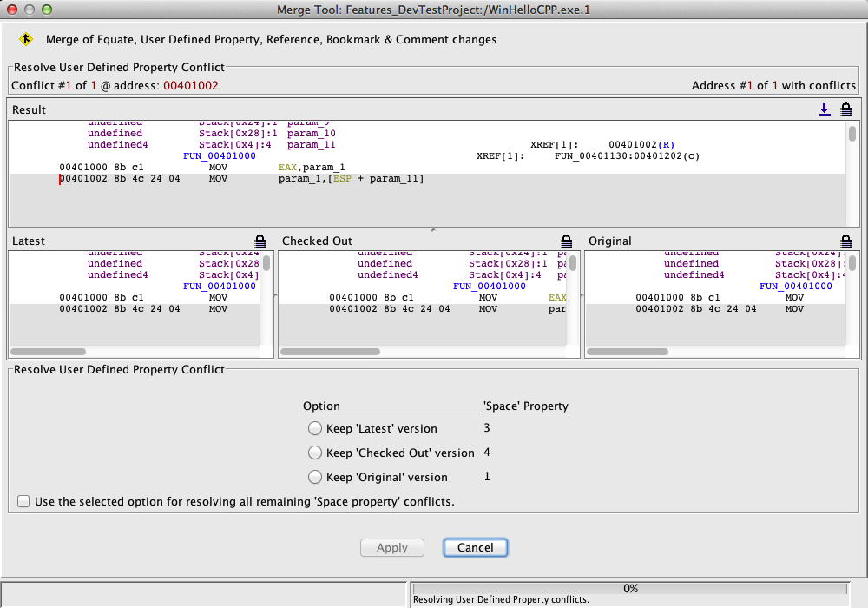The height and width of the screenshot is (608, 868).
Task: Choose Keep 'Checked Out' version option
Action: coord(315,453)
